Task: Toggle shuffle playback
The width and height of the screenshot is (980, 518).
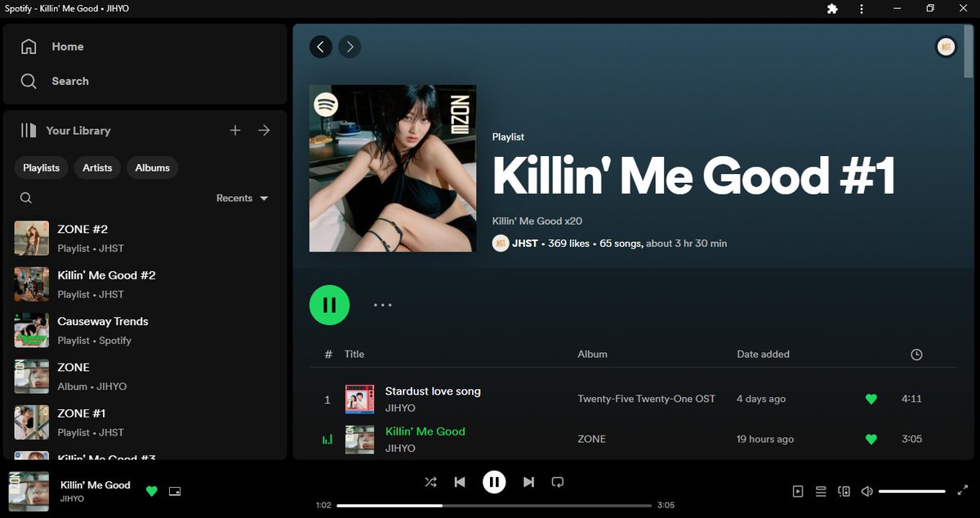Action: (430, 482)
